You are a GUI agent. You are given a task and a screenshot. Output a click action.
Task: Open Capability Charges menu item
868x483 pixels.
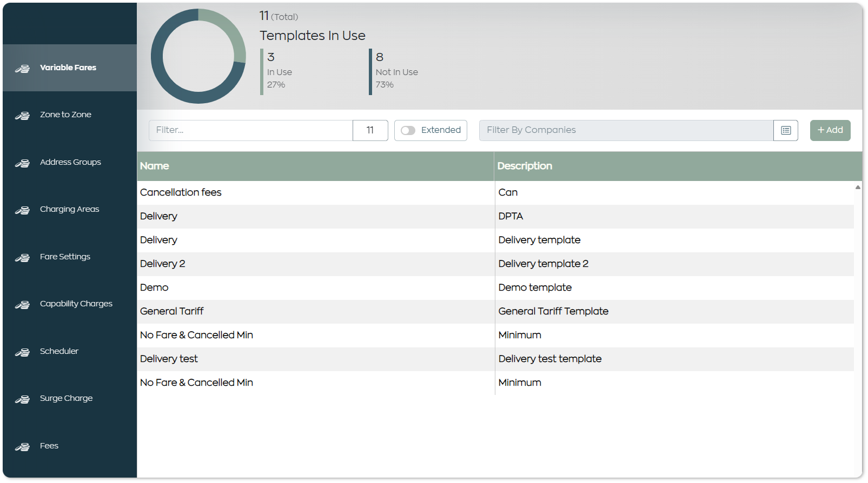70,304
